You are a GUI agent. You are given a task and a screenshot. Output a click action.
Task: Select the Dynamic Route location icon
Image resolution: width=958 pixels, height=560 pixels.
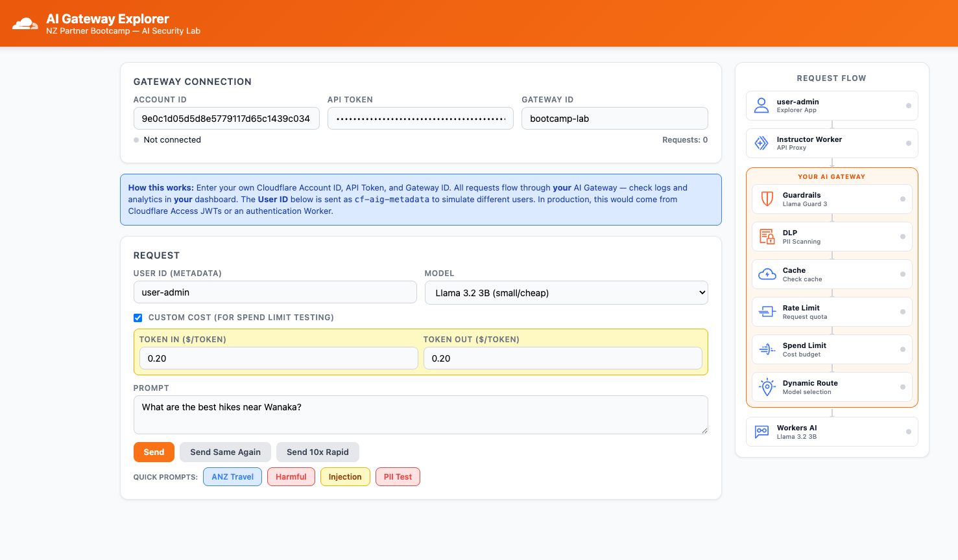pyautogui.click(x=767, y=387)
